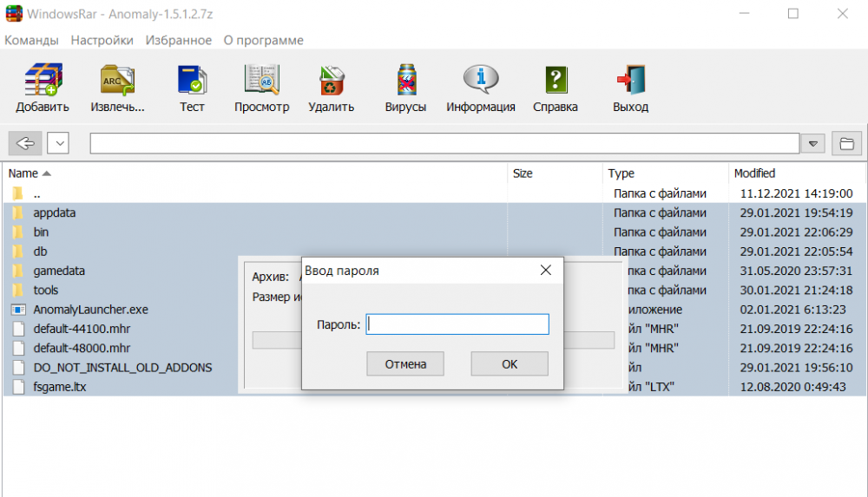Maximize the WindowsRar window
The height and width of the screenshot is (497, 868).
pyautogui.click(x=793, y=13)
